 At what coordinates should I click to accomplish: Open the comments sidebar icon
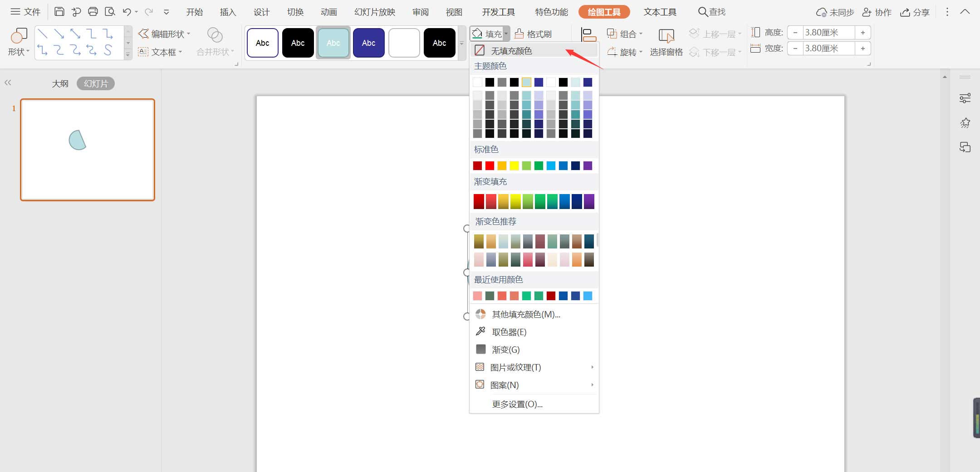pos(965,147)
